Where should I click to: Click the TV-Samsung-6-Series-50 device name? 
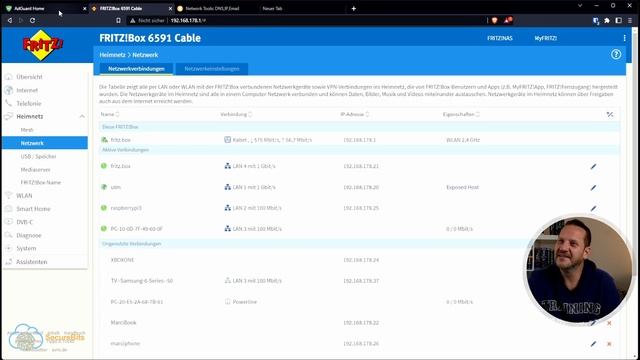point(142,281)
